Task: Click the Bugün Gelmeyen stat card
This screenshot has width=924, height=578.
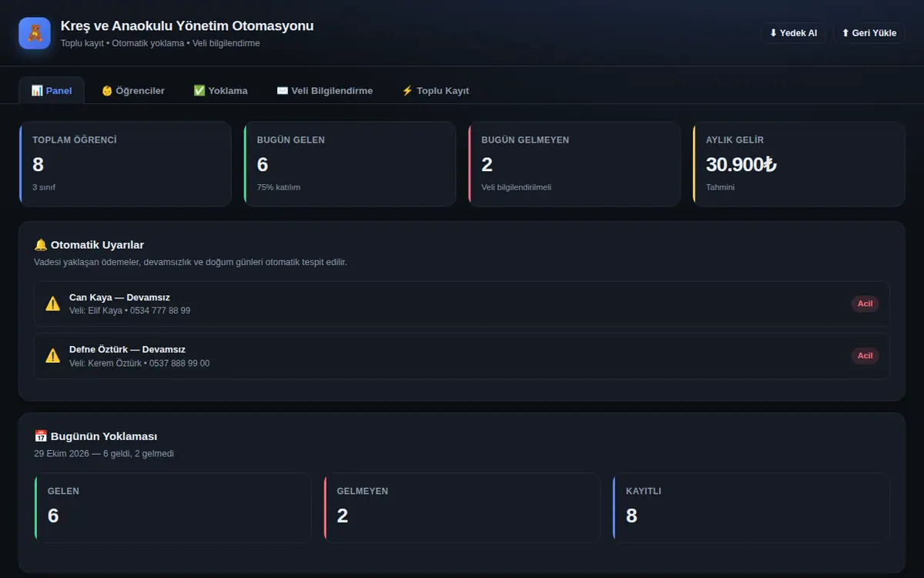Action: pos(574,164)
